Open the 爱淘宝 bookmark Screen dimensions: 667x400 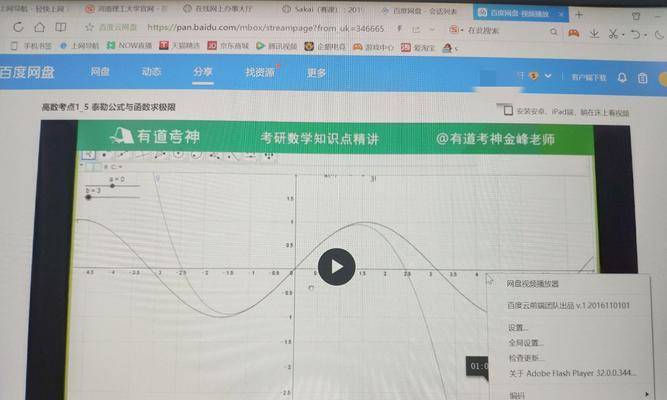[418, 47]
